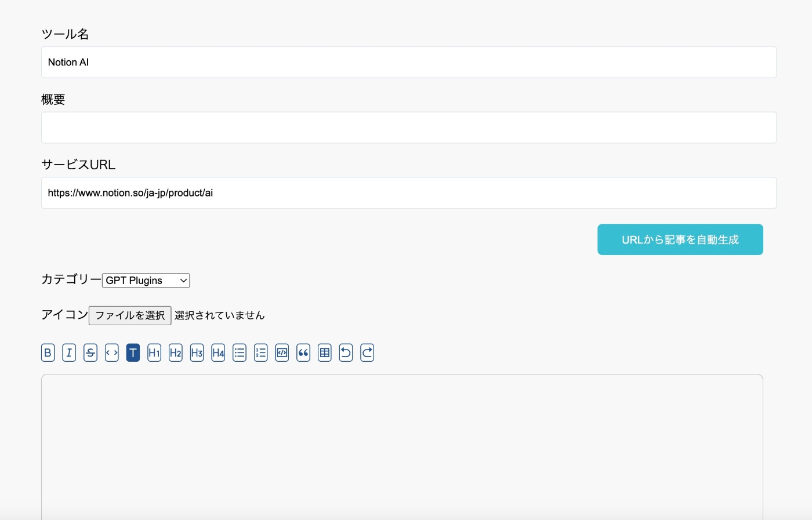Viewport: 812px width, 520px height.
Task: Focus the ツール名 field containing Notion AI
Action: click(x=409, y=62)
